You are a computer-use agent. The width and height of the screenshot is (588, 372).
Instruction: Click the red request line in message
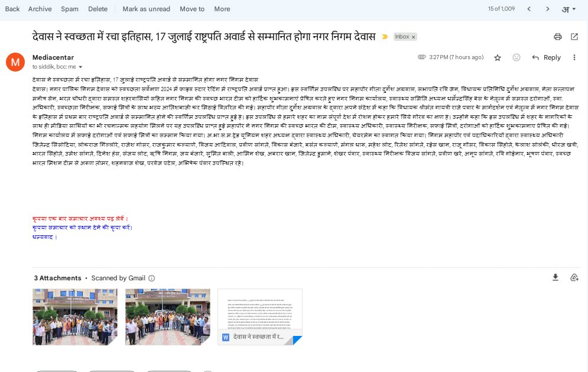coord(80,218)
